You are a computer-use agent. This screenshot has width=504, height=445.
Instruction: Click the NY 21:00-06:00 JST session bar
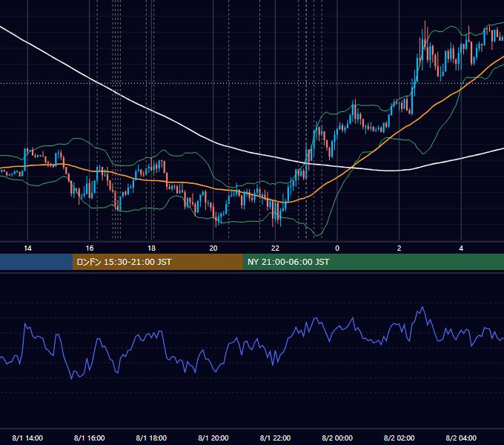coord(373,262)
